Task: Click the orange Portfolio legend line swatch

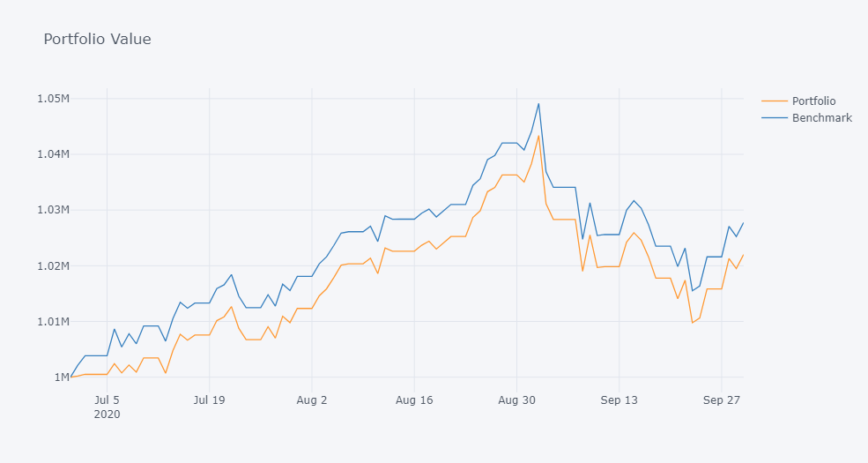Action: [774, 101]
